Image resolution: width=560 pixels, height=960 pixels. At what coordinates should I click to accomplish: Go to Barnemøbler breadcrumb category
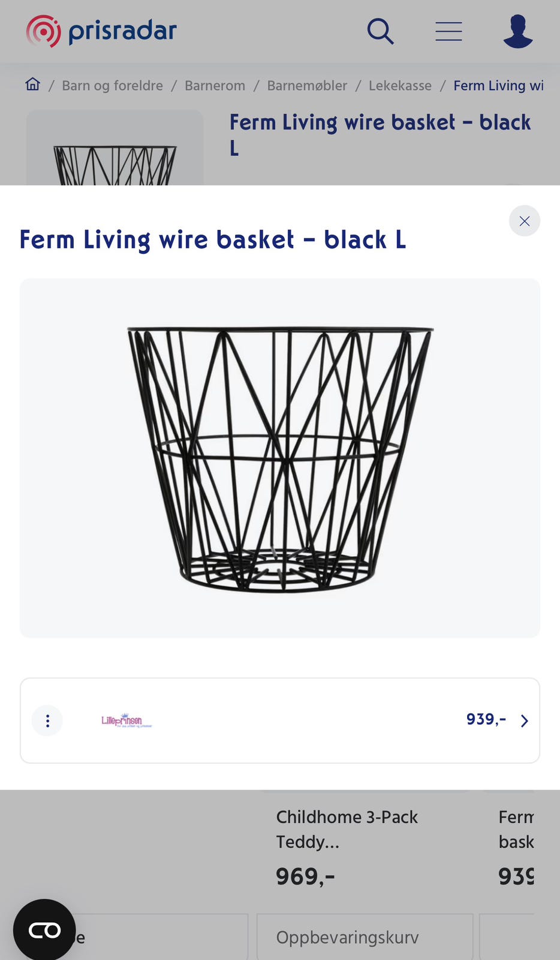point(307,86)
